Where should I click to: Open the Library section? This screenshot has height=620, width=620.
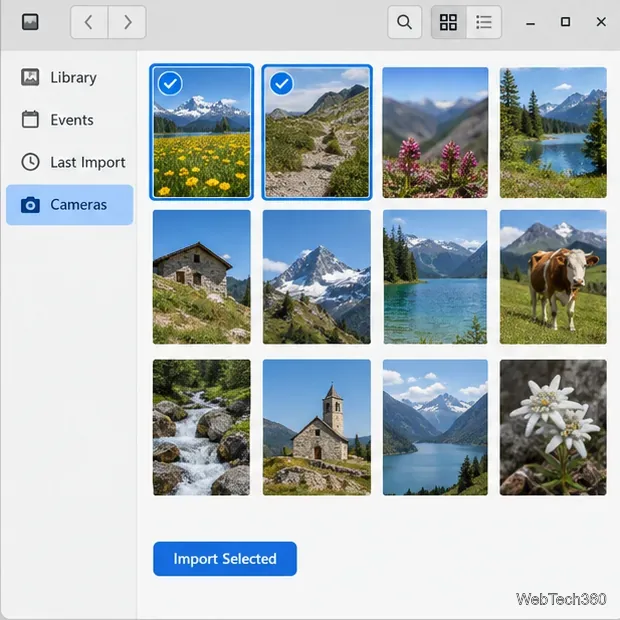tap(70, 77)
